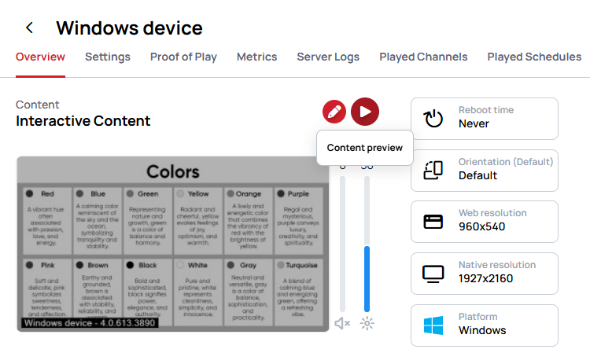Adjust the blue brightness slider
The width and height of the screenshot is (590, 364).
pyautogui.click(x=367, y=244)
